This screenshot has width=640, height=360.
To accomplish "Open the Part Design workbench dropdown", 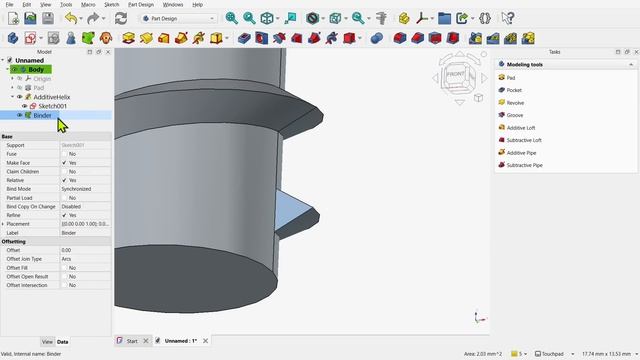I will pyautogui.click(x=178, y=18).
